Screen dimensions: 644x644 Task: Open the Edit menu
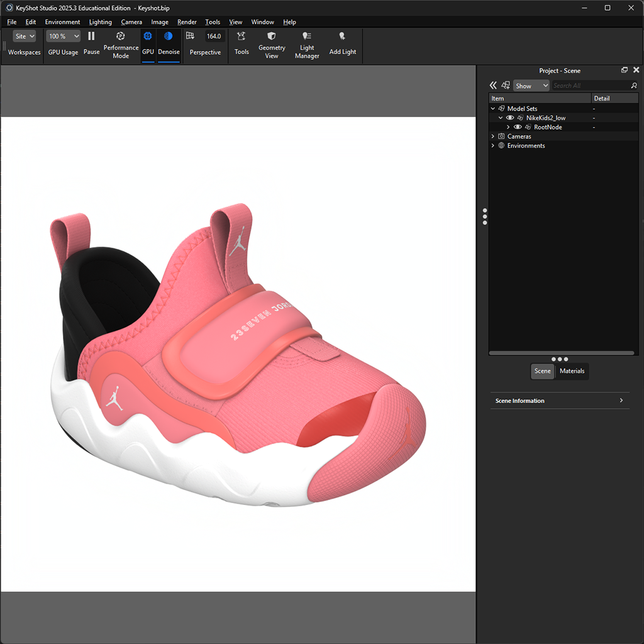(x=30, y=22)
